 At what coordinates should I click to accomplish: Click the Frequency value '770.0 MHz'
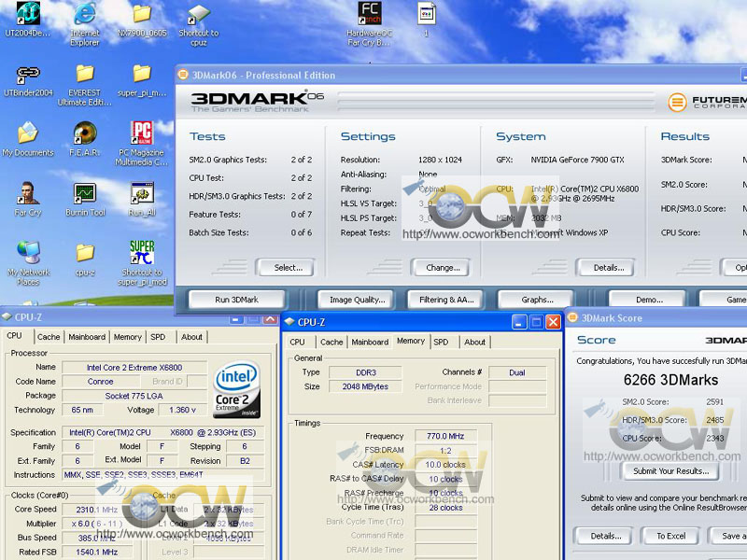[446, 436]
